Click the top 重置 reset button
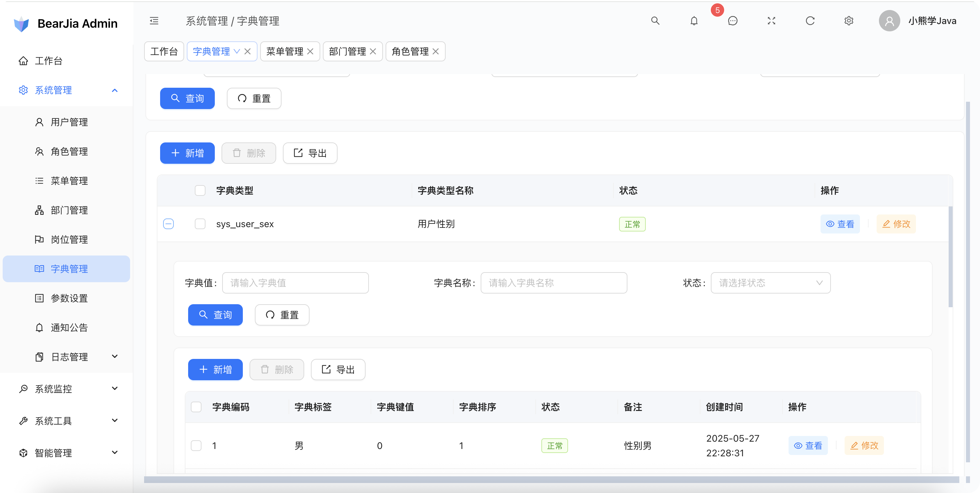This screenshot has height=493, width=980. [x=254, y=98]
